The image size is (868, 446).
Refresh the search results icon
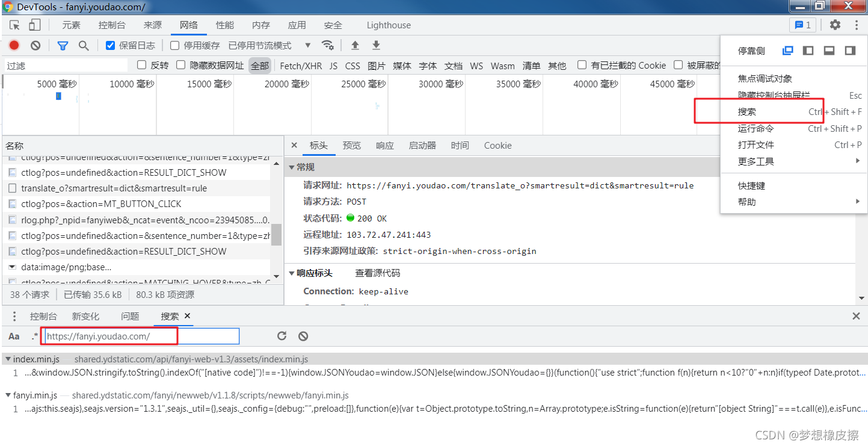pos(282,336)
